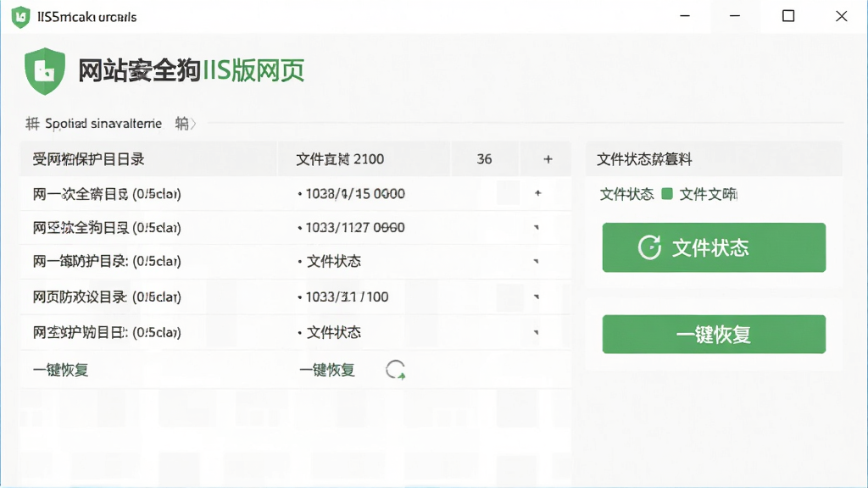This screenshot has height=488, width=868.
Task: Click the chevron after the breadcrumb text
Action: click(x=192, y=124)
